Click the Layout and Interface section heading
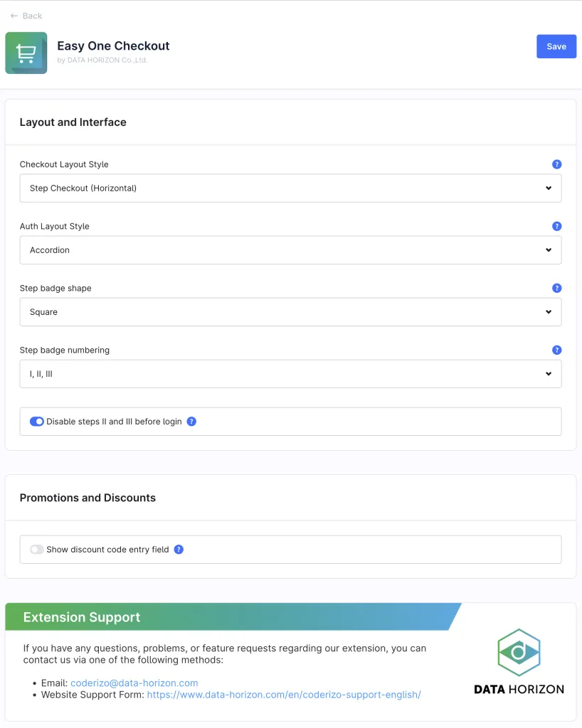The image size is (582, 728). tap(73, 122)
